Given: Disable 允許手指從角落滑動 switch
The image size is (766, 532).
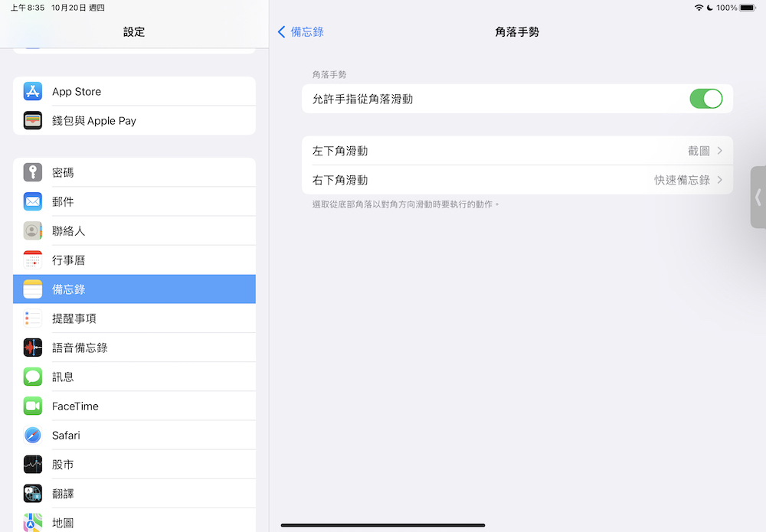Looking at the screenshot, I should (x=705, y=99).
